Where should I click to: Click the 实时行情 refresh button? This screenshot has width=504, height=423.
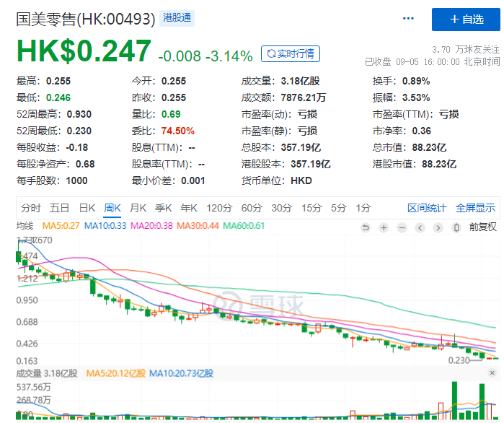click(x=291, y=54)
